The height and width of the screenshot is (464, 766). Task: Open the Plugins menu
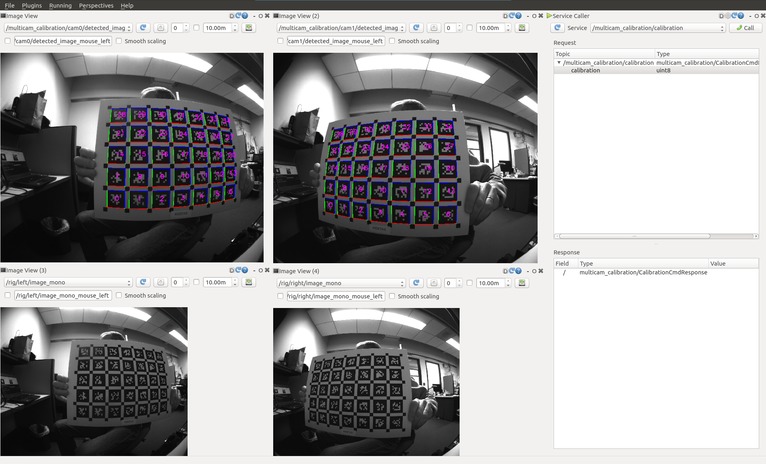pos(31,5)
